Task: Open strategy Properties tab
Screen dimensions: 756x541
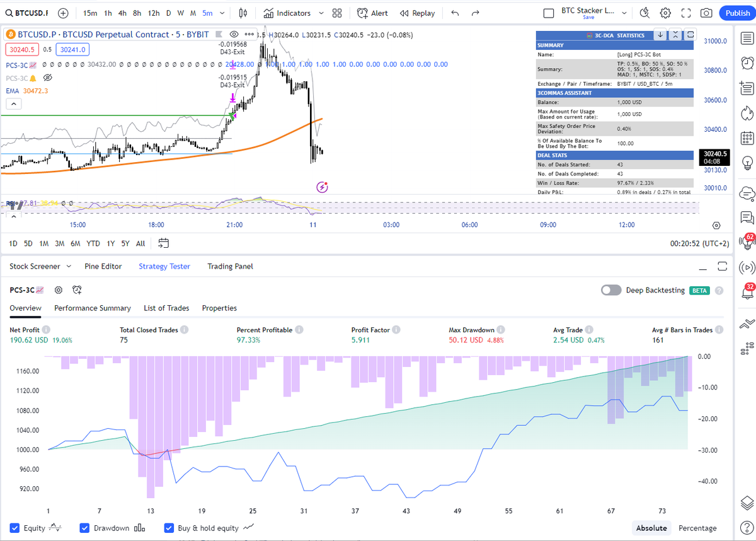Action: pyautogui.click(x=219, y=308)
